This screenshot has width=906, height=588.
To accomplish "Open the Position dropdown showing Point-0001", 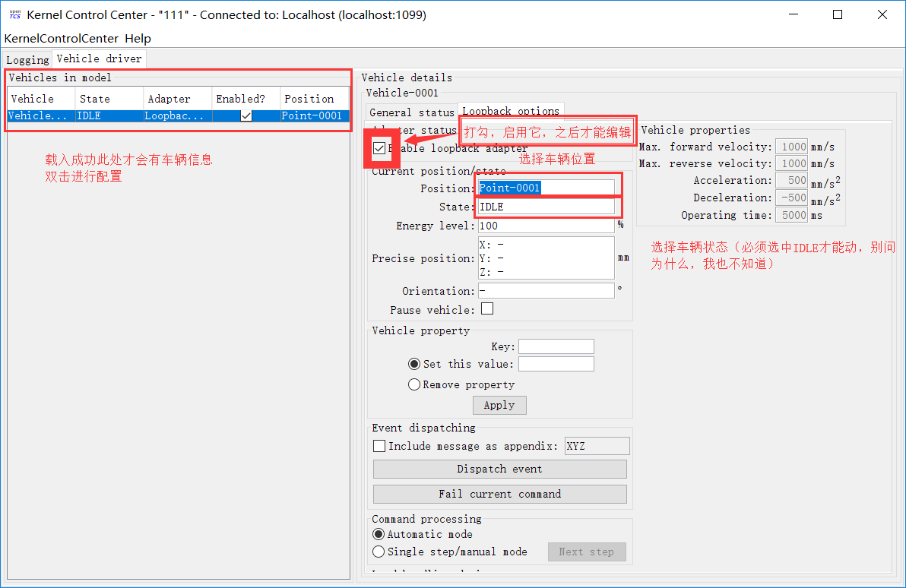I will pos(546,187).
